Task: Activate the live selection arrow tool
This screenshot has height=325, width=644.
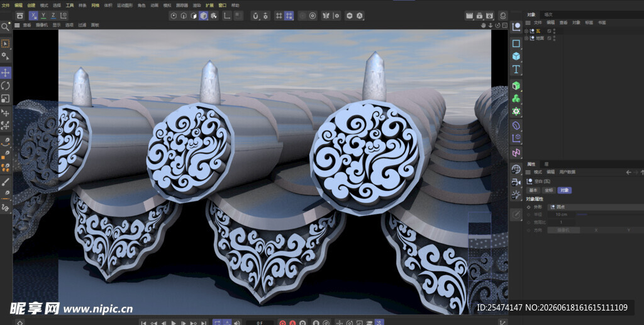Action: (x=5, y=43)
